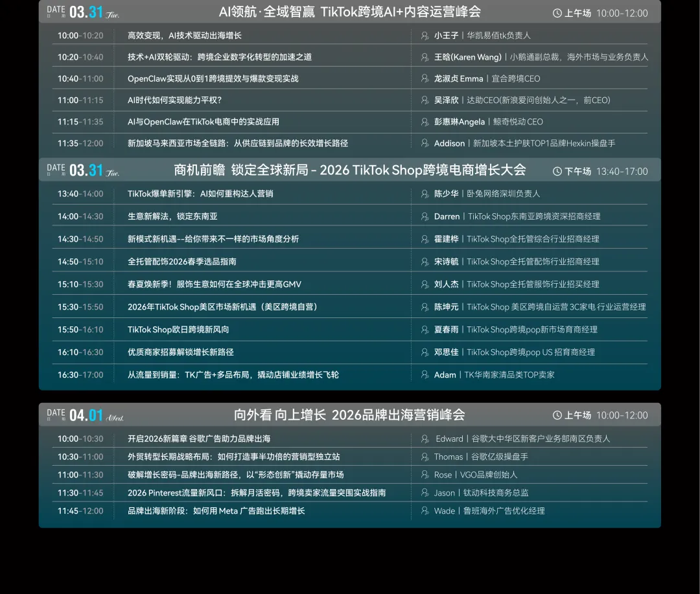Click the person icon next to 龙淑贞 Emma
This screenshot has height=594, width=700.
point(425,78)
